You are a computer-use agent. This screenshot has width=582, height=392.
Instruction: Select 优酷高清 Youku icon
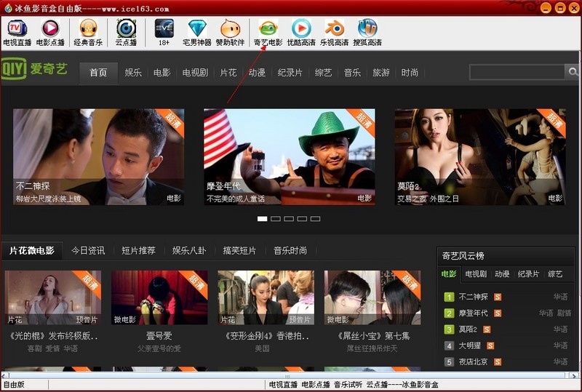pyautogui.click(x=301, y=33)
